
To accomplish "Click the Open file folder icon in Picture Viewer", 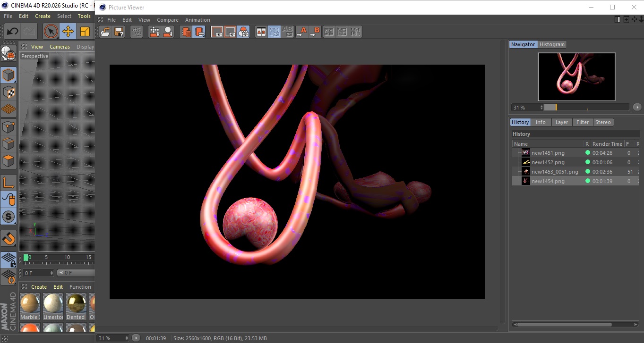I will pyautogui.click(x=105, y=32).
